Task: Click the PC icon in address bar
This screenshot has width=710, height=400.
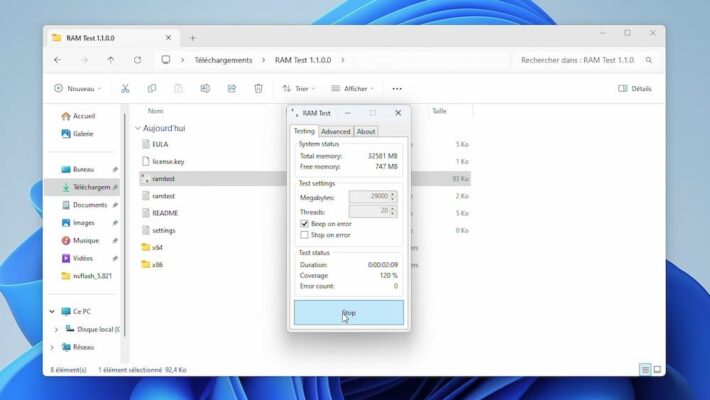Action: click(166, 60)
